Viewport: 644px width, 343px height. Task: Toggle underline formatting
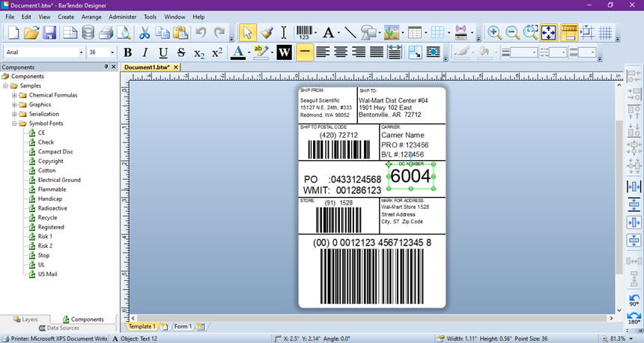point(163,52)
